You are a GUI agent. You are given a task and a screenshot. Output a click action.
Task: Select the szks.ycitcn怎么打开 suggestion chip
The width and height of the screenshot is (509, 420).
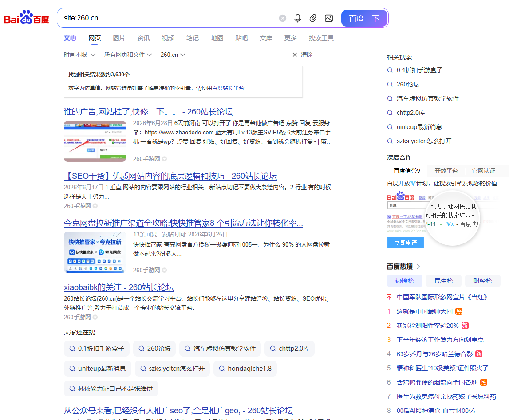tap(172, 369)
